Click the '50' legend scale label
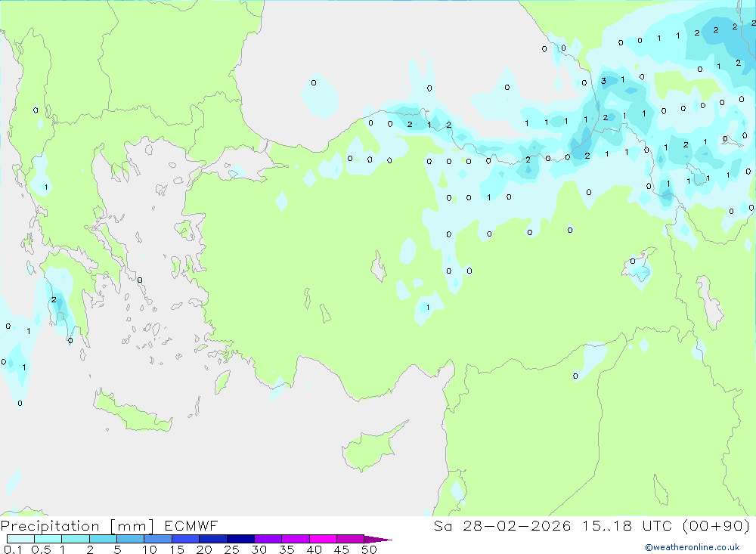The height and width of the screenshot is (554, 756). pyautogui.click(x=370, y=549)
